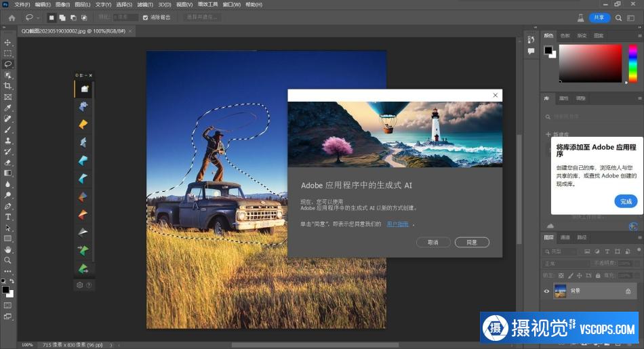Open Search with the magnifier icon
The height and width of the screenshot is (349, 644).
(x=618, y=18)
